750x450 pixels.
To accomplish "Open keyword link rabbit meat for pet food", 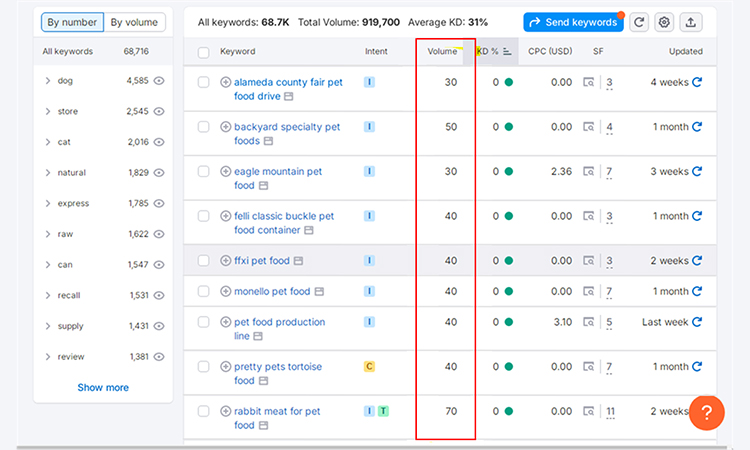I will point(277,418).
